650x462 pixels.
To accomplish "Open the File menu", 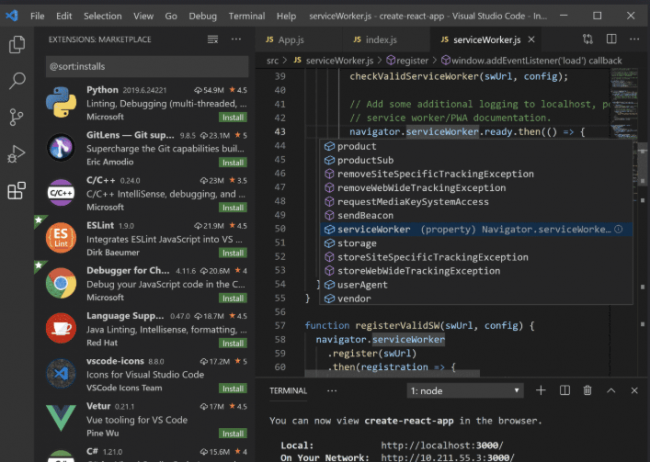I will (x=37, y=16).
